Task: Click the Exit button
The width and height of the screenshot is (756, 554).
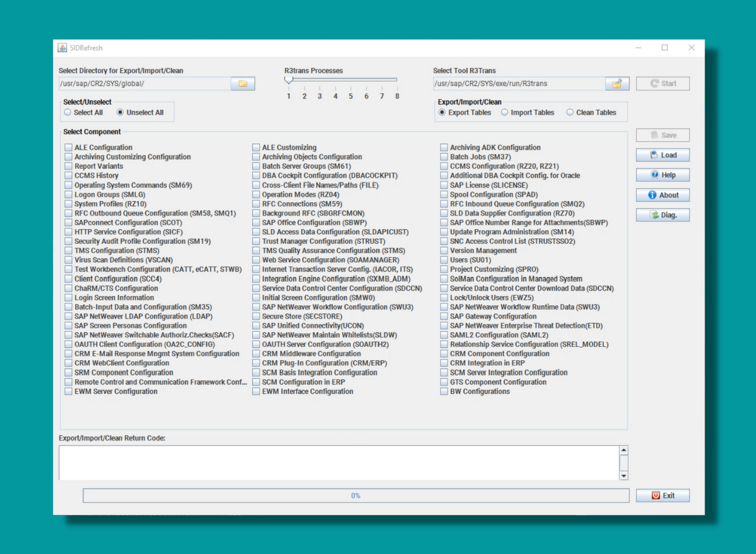Action: click(663, 496)
